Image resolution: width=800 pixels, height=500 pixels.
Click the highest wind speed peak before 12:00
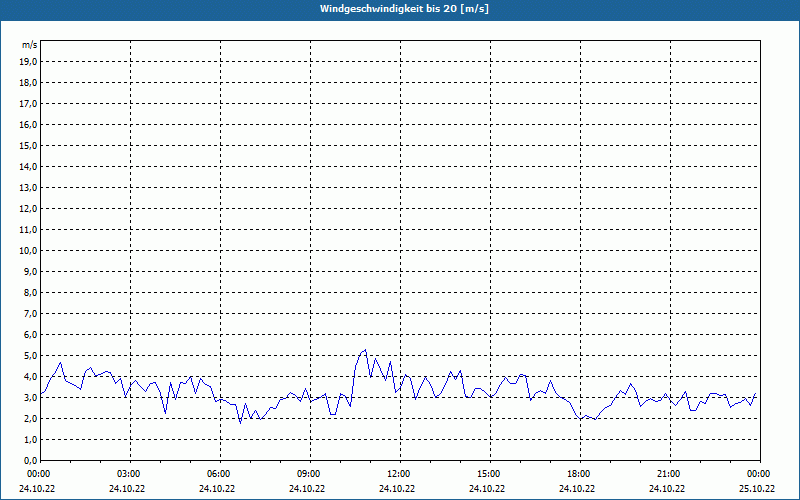[365, 350]
